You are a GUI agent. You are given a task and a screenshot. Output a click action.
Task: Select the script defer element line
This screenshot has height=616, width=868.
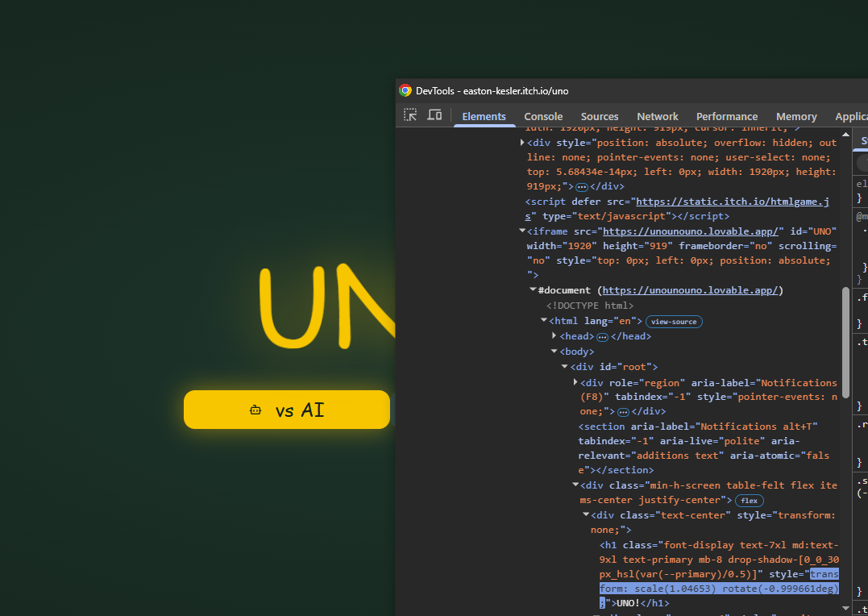tap(677, 209)
